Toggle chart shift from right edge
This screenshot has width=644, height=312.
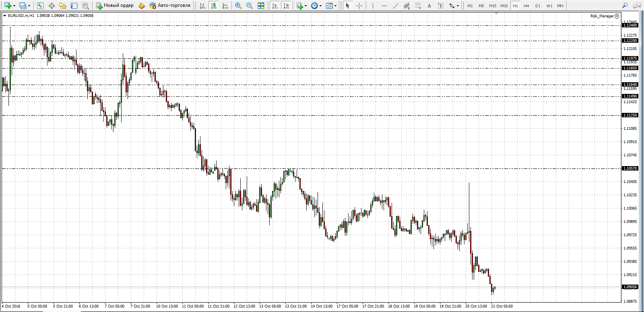(286, 6)
